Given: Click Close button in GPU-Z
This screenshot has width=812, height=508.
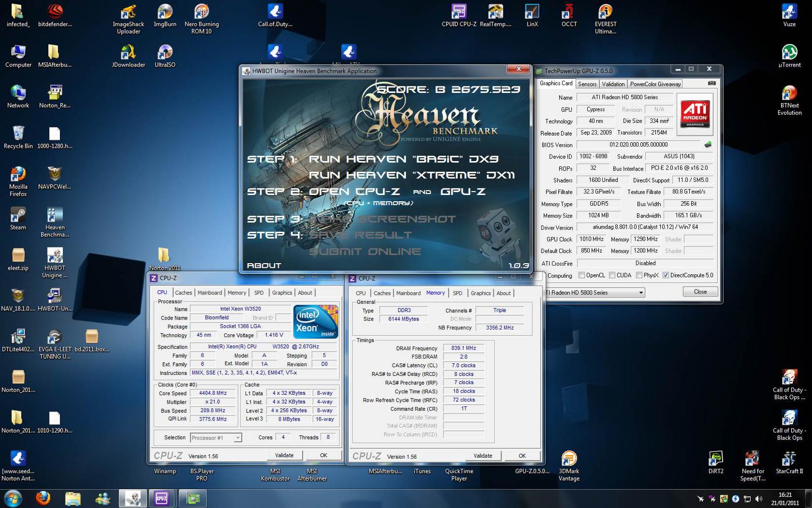Looking at the screenshot, I should (x=700, y=292).
